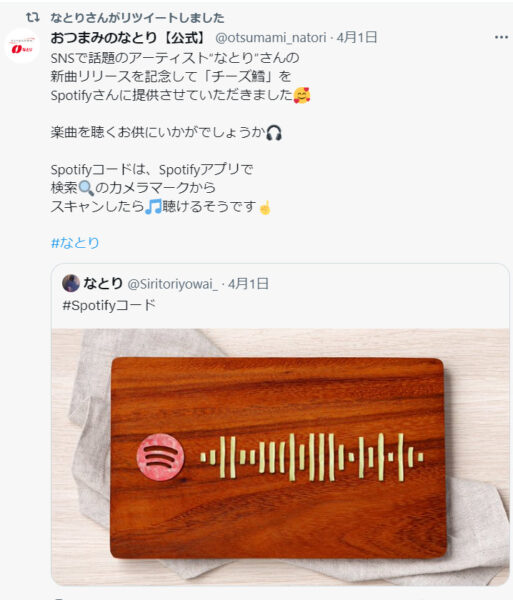The height and width of the screenshot is (600, 513).
Task: Open なとり quoted tweet avatar
Action: 71,283
